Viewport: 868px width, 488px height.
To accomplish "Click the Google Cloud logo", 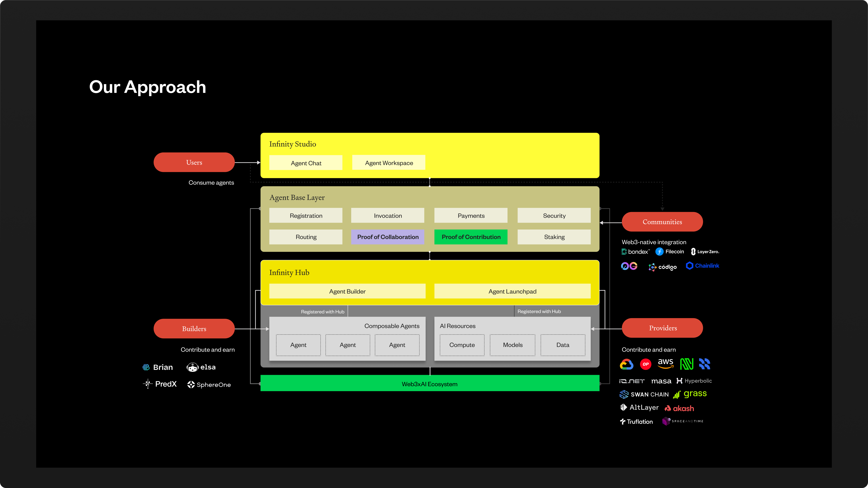I will (626, 364).
